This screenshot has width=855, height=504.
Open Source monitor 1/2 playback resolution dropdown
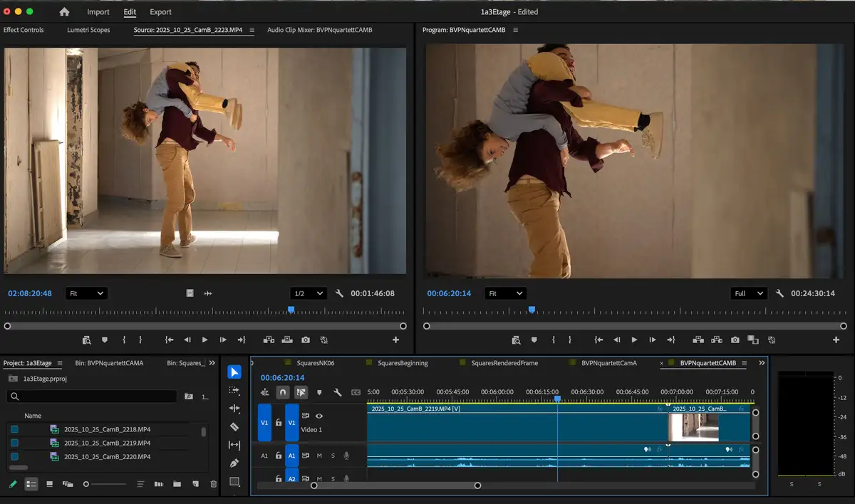pyautogui.click(x=309, y=293)
